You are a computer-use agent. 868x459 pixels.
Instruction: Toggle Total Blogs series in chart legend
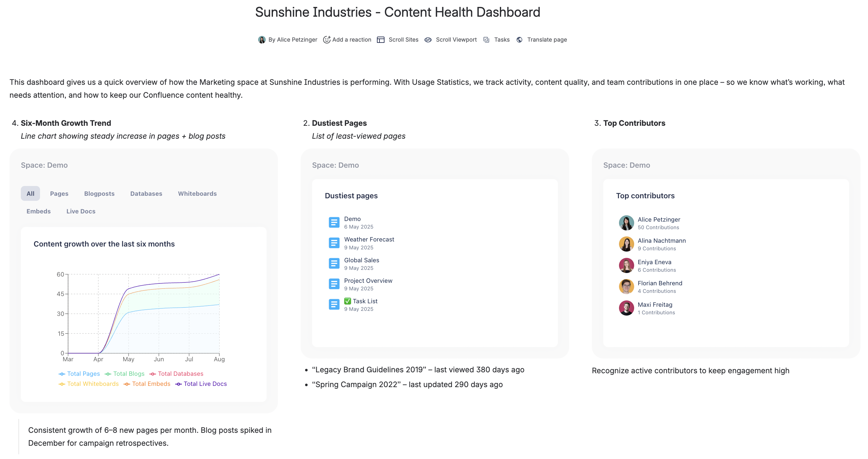pos(124,374)
